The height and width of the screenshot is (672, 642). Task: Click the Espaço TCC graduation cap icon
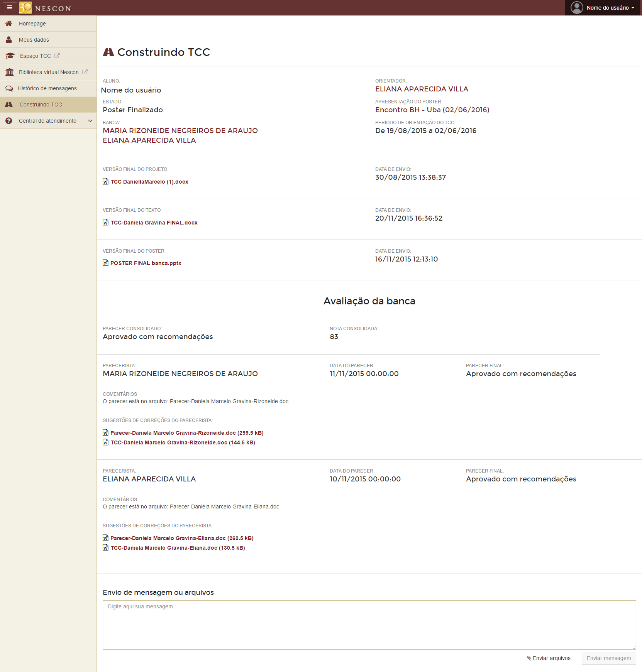tap(10, 56)
